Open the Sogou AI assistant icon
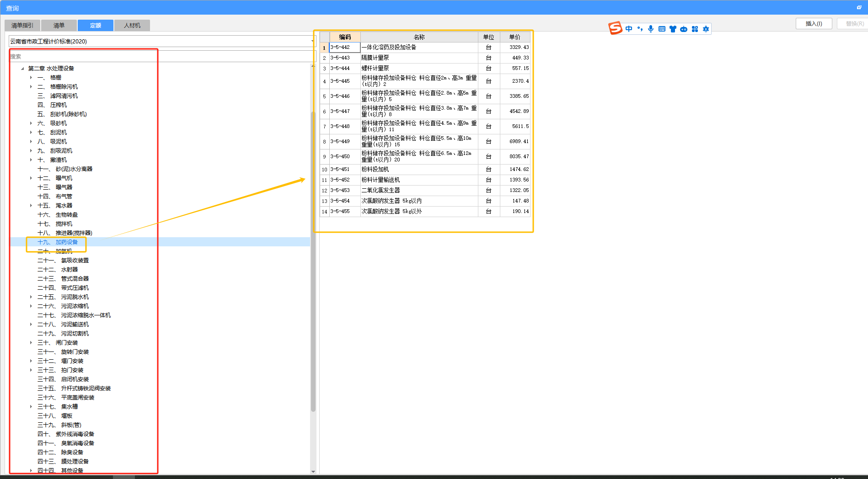This screenshot has height=479, width=868. click(706, 29)
